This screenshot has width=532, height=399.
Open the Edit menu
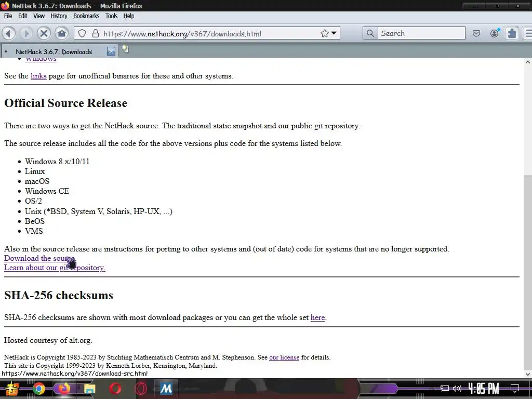tap(22, 16)
